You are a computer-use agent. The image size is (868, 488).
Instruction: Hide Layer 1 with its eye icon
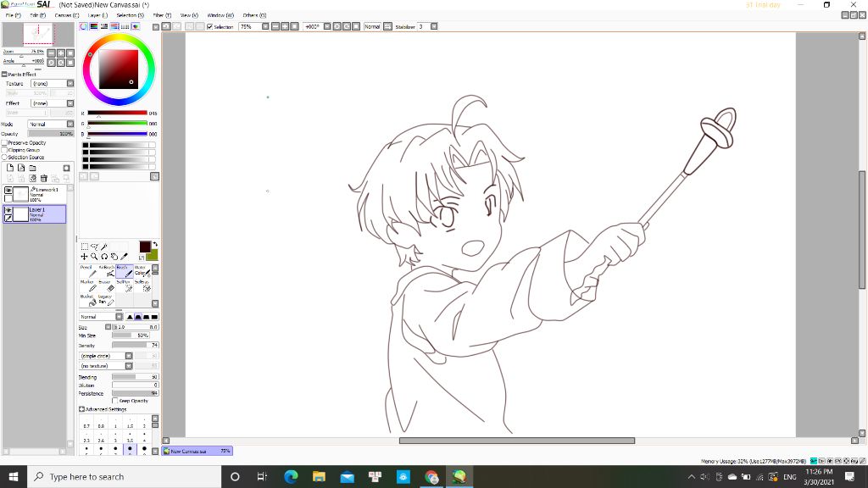pos(8,210)
